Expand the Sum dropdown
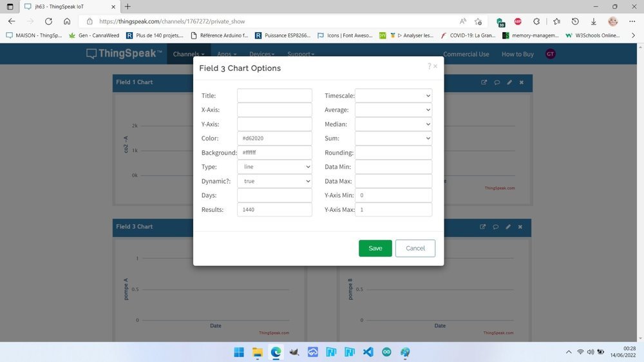Image resolution: width=644 pixels, height=362 pixels. pos(393,138)
